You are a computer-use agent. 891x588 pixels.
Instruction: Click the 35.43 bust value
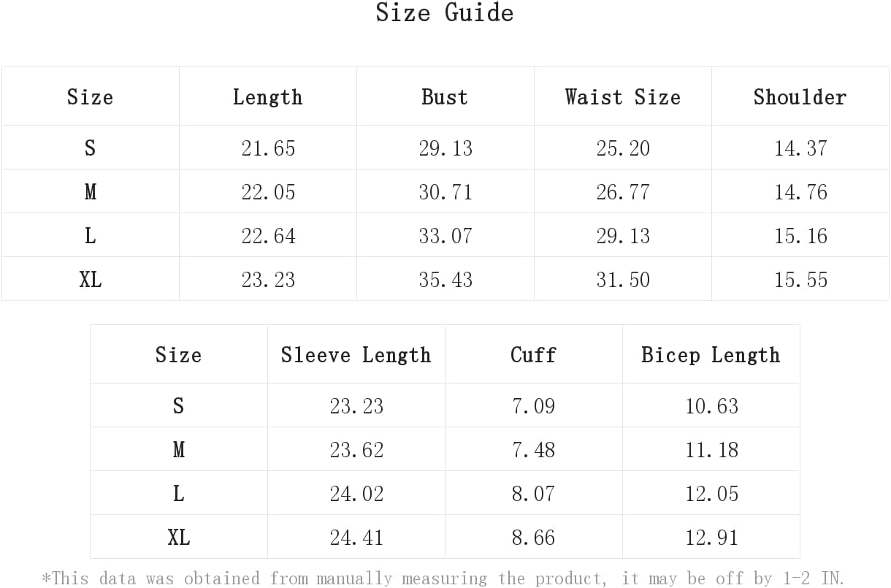coord(445,280)
